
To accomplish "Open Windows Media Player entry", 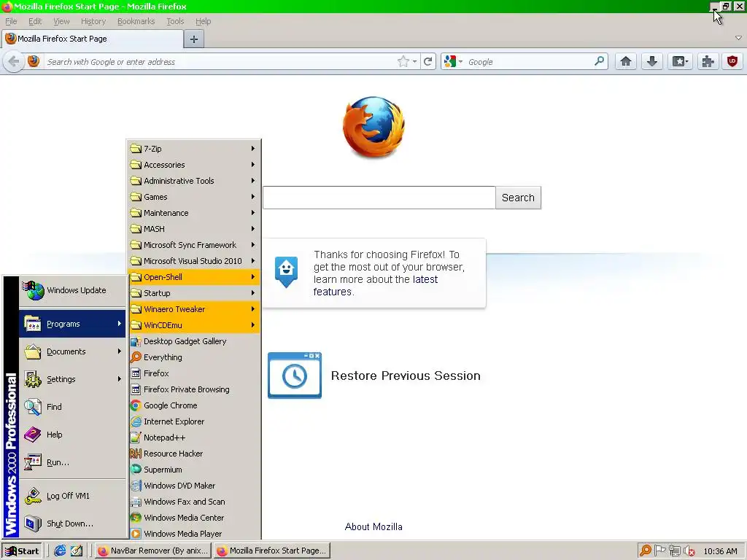I will 194,533.
